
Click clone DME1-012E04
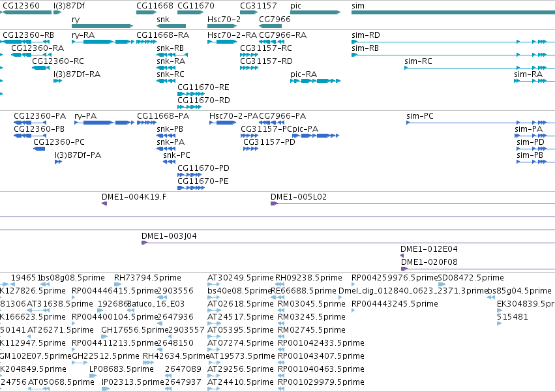pos(428,249)
